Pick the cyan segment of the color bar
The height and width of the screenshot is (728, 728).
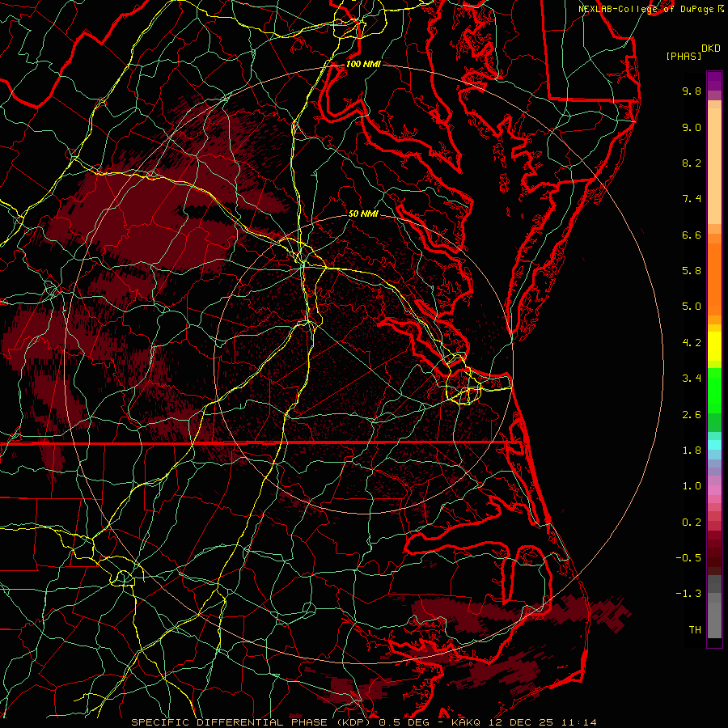click(x=714, y=445)
